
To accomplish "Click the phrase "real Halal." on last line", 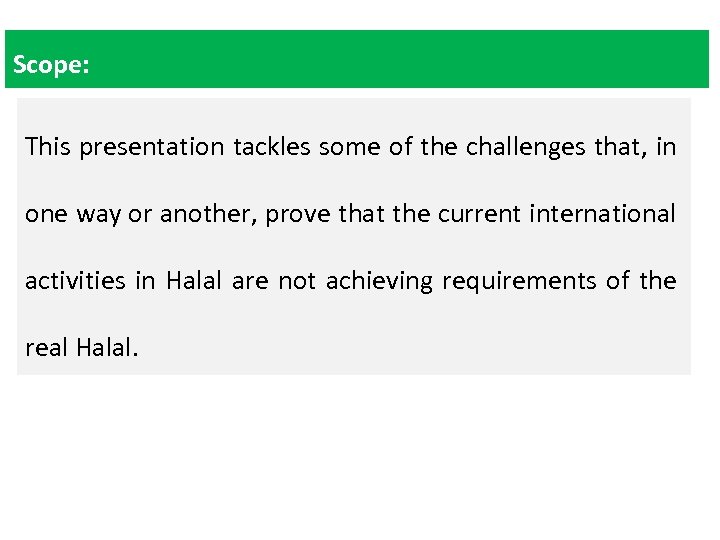I will pos(81,348).
